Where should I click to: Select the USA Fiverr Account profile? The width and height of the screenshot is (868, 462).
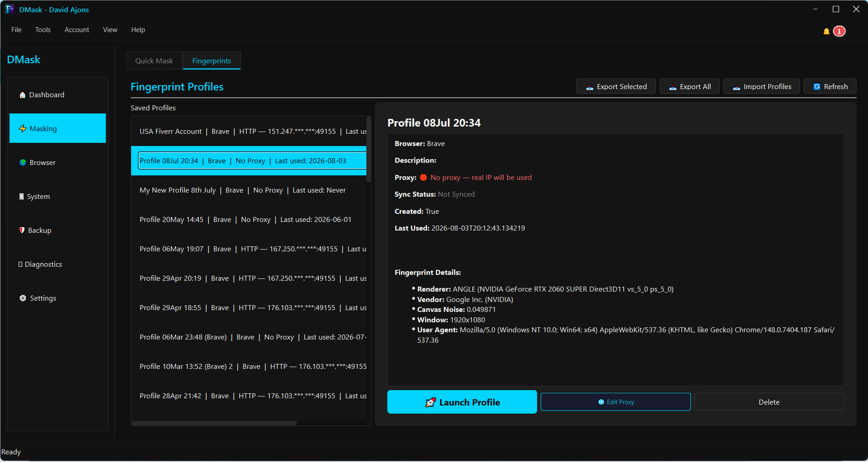[x=249, y=132]
